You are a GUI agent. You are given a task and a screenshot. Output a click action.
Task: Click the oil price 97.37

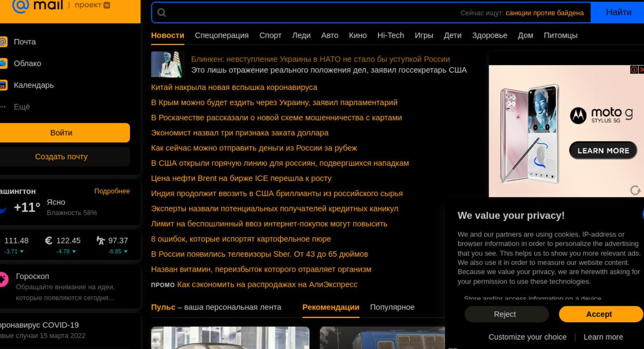click(x=118, y=241)
